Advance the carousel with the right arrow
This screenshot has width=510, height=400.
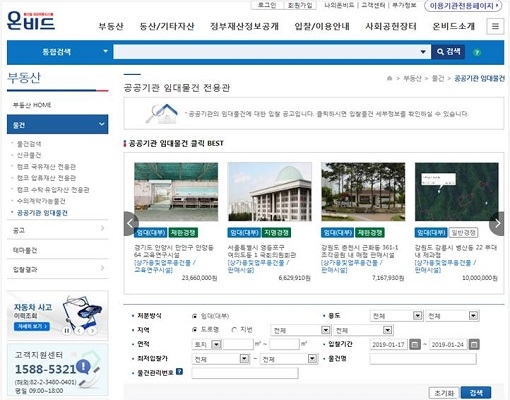497,224
